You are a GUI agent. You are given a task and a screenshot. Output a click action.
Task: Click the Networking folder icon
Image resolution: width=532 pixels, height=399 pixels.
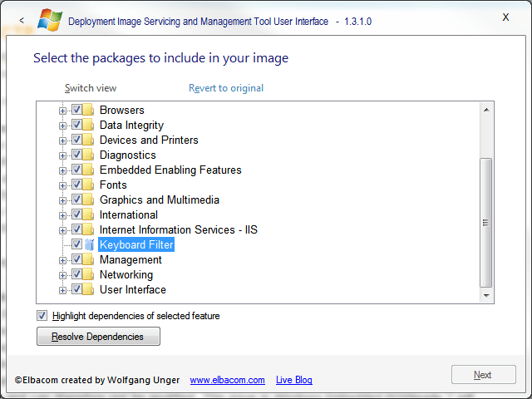click(x=88, y=274)
